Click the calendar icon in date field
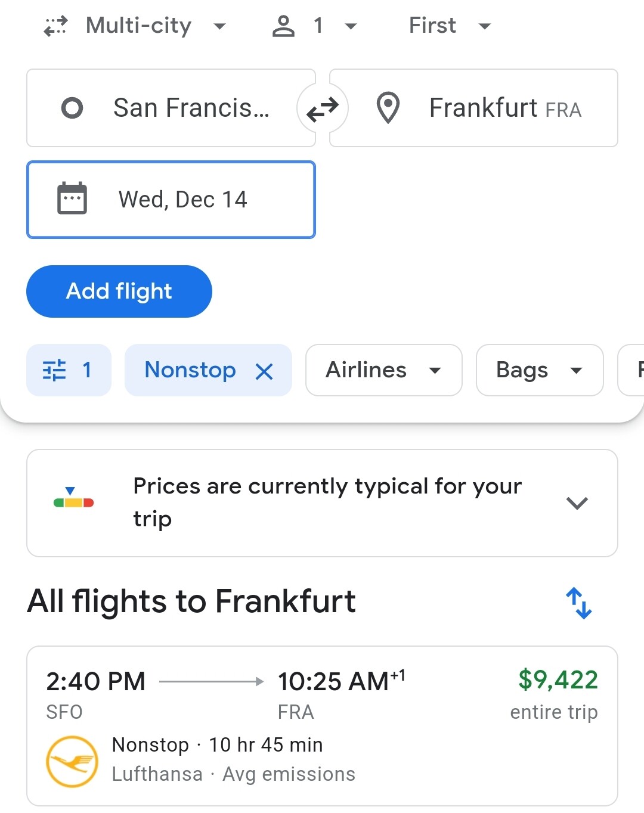 72,198
